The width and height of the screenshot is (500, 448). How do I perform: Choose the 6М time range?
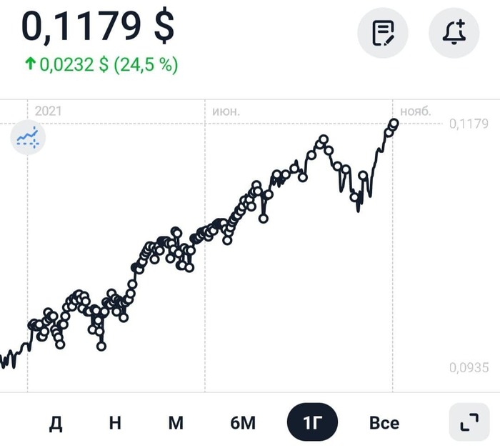[243, 423]
